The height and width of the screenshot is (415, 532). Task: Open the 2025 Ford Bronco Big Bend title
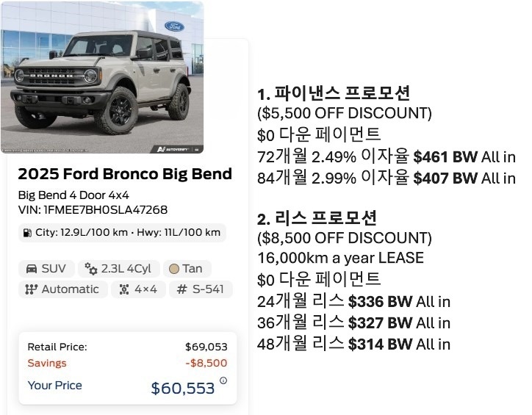pyautogui.click(x=125, y=174)
